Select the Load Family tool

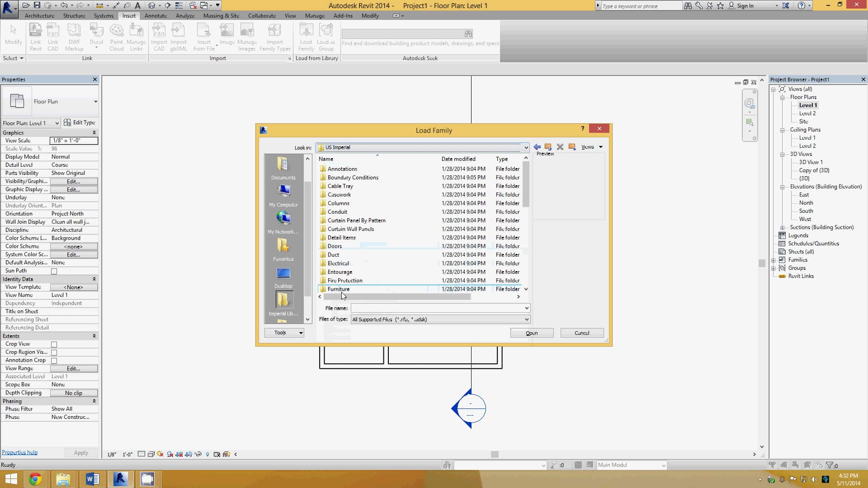pos(306,37)
